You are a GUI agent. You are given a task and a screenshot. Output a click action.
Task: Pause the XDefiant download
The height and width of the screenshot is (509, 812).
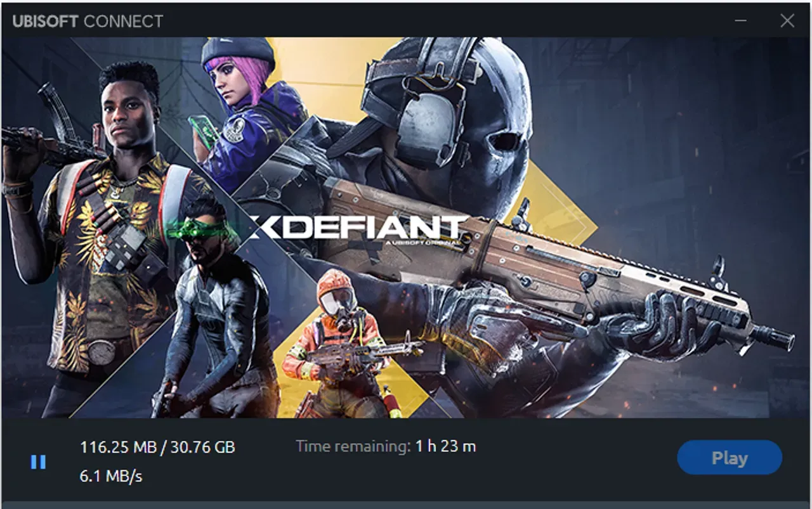pos(38,462)
